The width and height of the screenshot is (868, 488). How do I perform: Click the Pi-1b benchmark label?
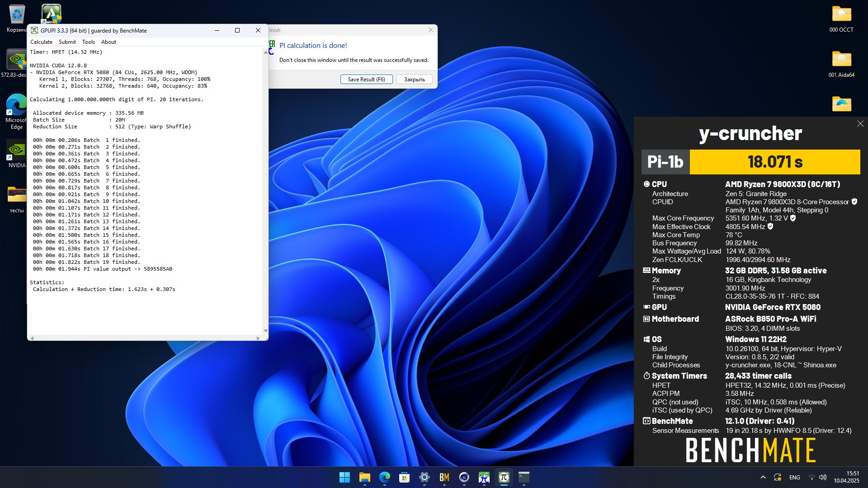pyautogui.click(x=665, y=162)
